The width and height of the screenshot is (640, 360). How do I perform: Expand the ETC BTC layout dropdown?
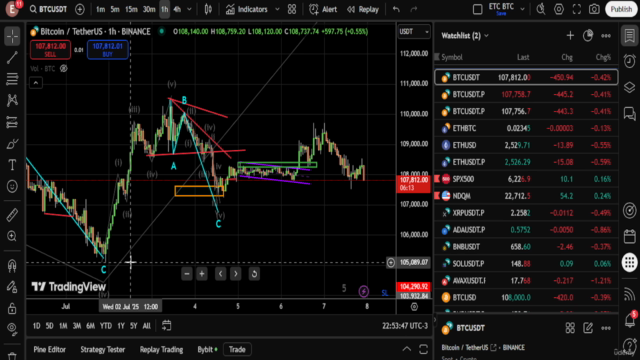tap(522, 9)
